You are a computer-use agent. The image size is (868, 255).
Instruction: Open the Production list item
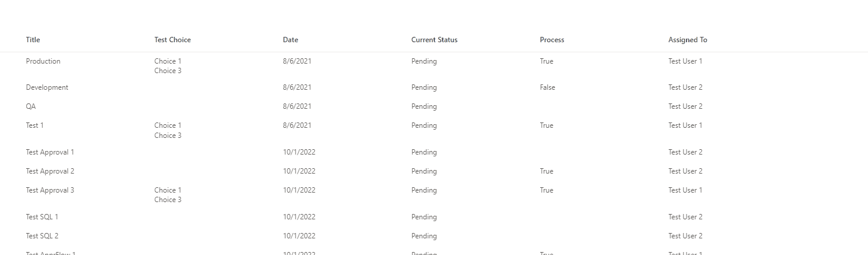pyautogui.click(x=43, y=61)
